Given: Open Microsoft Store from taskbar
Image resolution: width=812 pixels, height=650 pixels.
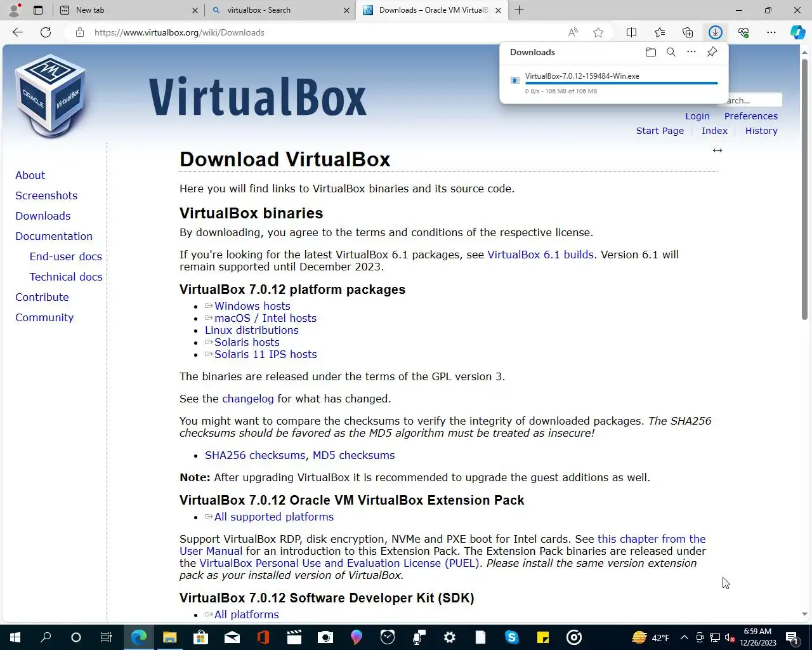Looking at the screenshot, I should pos(200,637).
